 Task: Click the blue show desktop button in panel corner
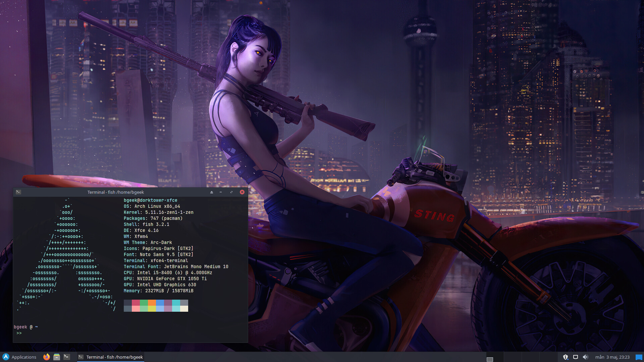[x=639, y=357]
